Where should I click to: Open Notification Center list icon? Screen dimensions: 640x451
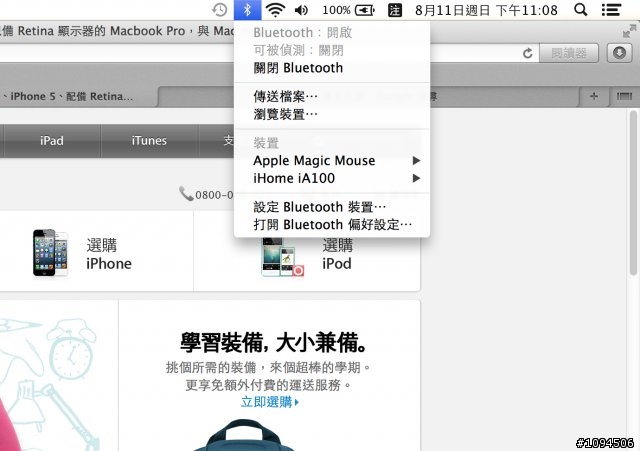(611, 10)
